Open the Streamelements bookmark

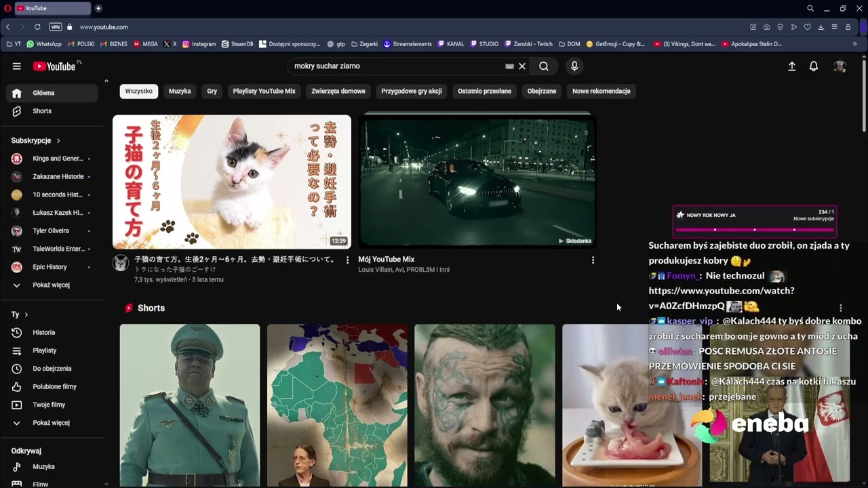[408, 44]
